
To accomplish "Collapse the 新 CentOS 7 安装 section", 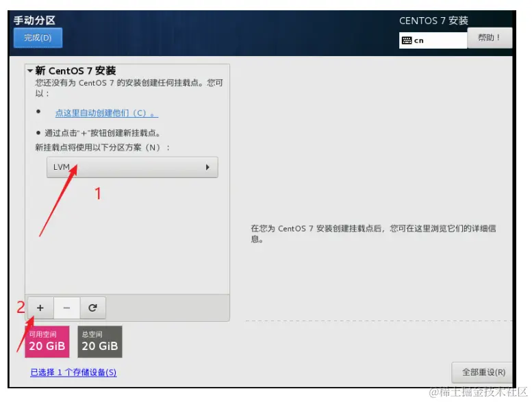I will 30,71.
